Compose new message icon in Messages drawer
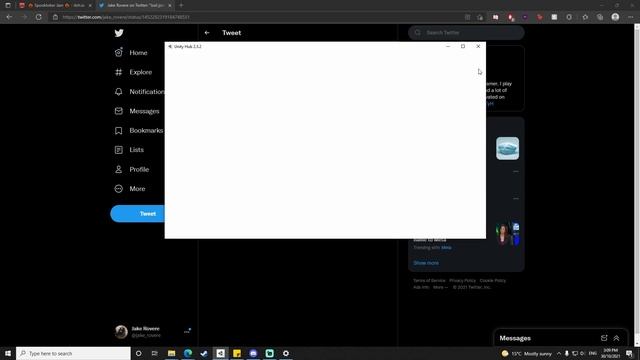The width and height of the screenshot is (640, 360). (604, 338)
